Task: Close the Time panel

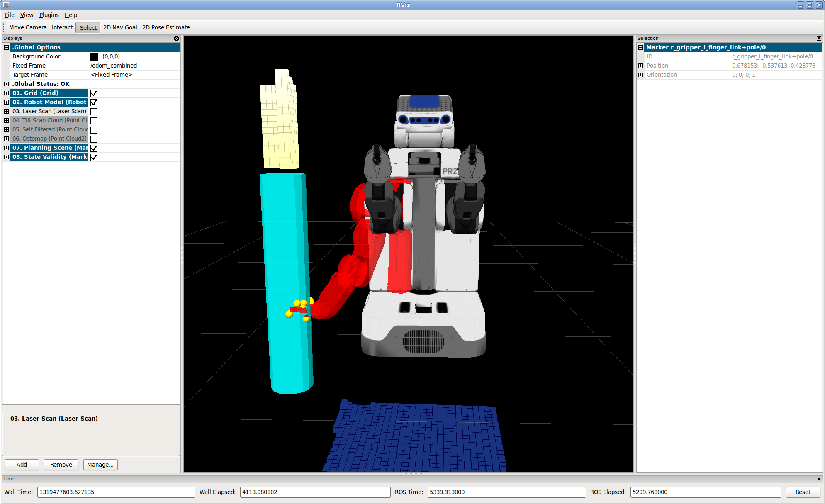Action: point(819,479)
